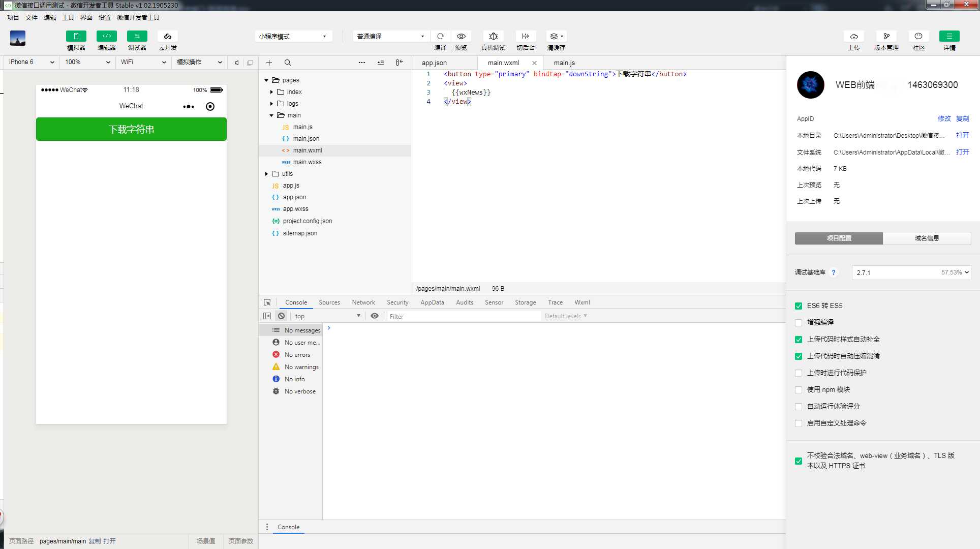Open the file tree more options (...)
The image size is (980, 549).
[x=362, y=63]
